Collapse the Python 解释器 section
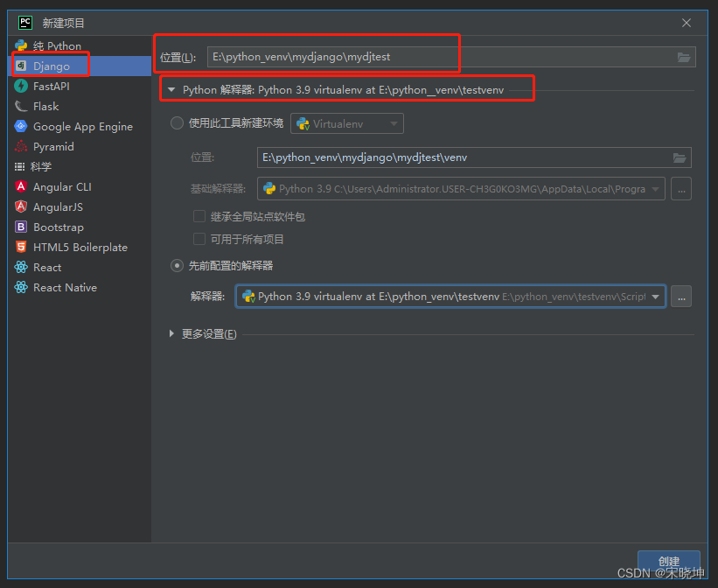 click(x=171, y=90)
